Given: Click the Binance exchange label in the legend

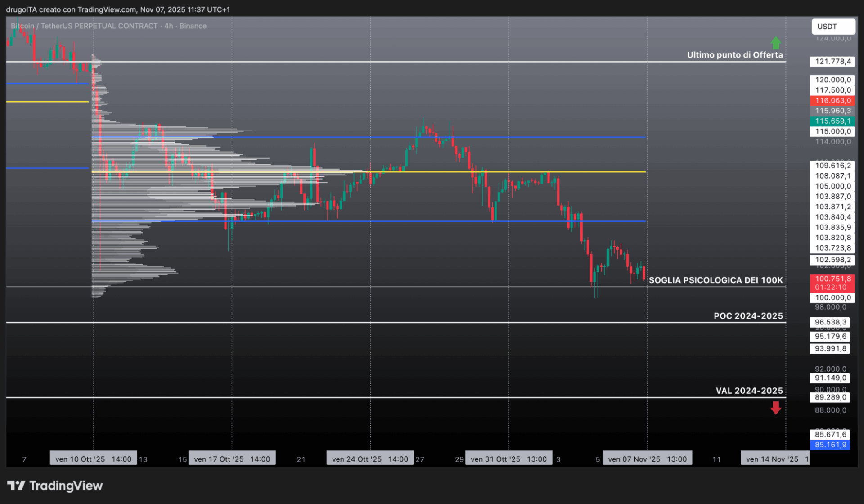Looking at the screenshot, I should point(193,26).
